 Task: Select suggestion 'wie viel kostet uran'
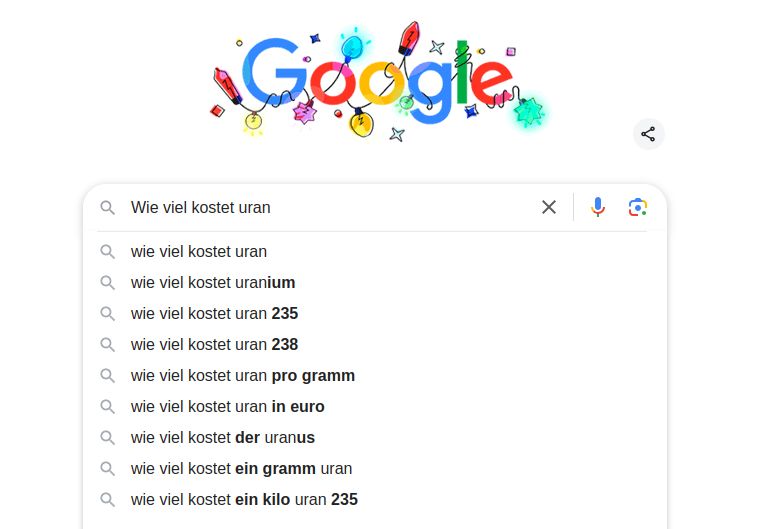[x=199, y=252]
